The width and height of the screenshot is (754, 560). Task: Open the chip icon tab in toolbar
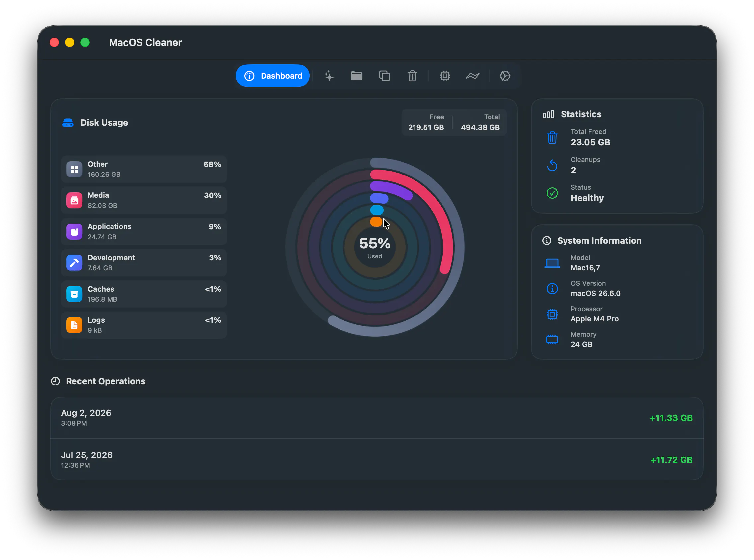coord(444,76)
